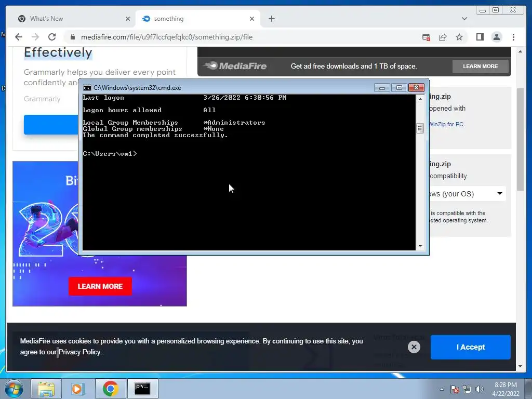Screen dimensions: 532x399
Task: Minimize the cmd.exe window
Action: coord(382,88)
